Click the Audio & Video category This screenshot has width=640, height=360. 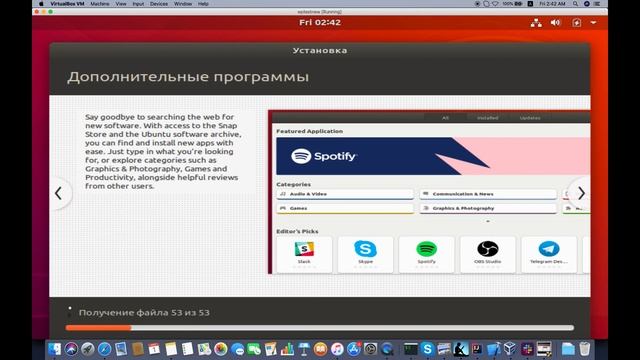click(345, 194)
